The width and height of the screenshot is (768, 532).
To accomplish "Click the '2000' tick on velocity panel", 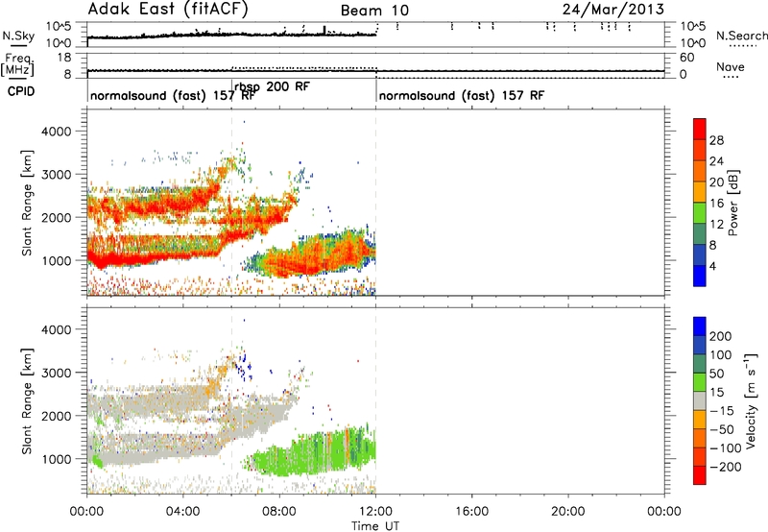I will tap(57, 416).
